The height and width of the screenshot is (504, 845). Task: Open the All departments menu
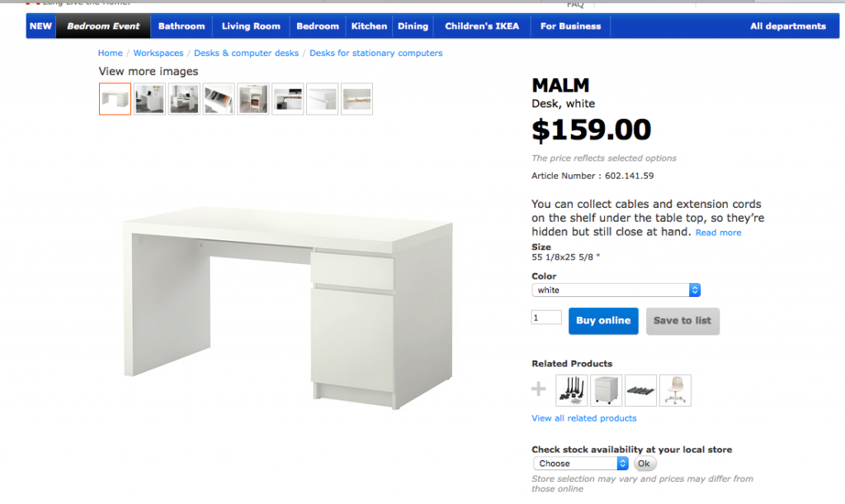click(x=787, y=26)
